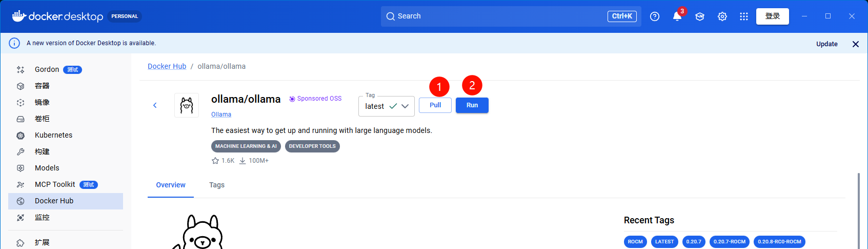This screenshot has height=249, width=868.
Task: Open 扩展 in the sidebar
Action: tap(66, 243)
